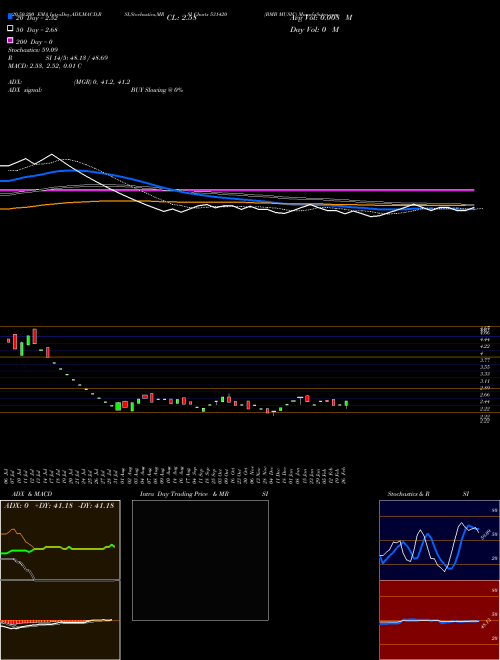
Task: Select the '200 Day = 0' label
Action: pyautogui.click(x=34, y=42)
